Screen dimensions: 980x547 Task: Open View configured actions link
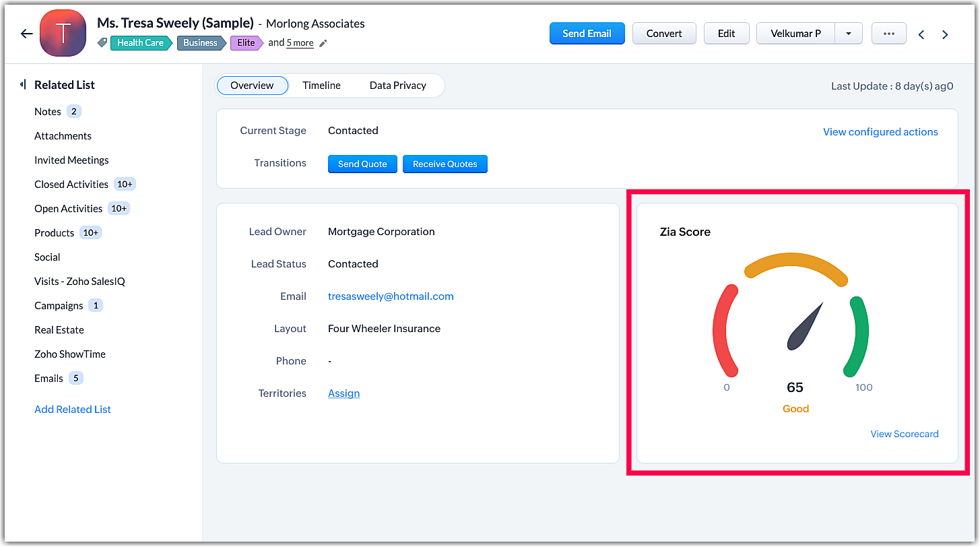880,132
